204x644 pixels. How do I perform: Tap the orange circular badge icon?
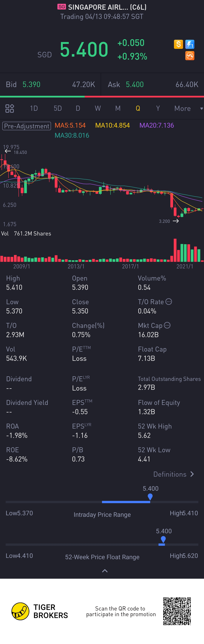click(190, 56)
